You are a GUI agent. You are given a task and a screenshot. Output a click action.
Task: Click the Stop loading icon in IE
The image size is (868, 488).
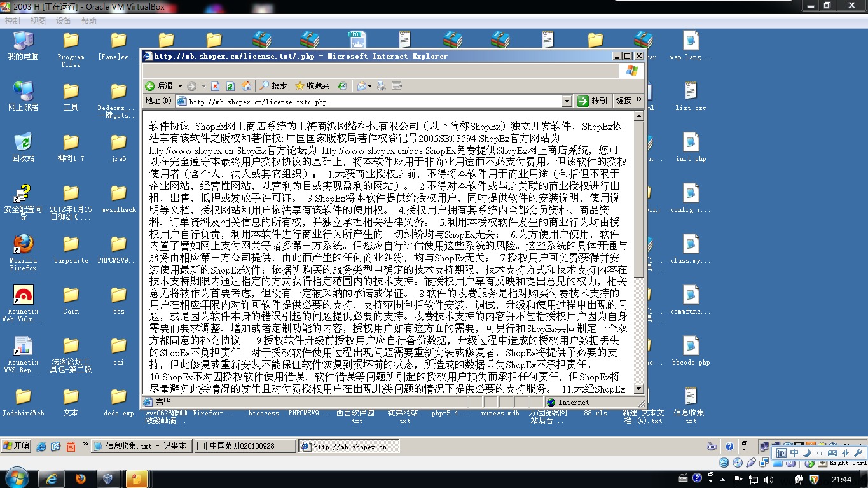click(215, 86)
